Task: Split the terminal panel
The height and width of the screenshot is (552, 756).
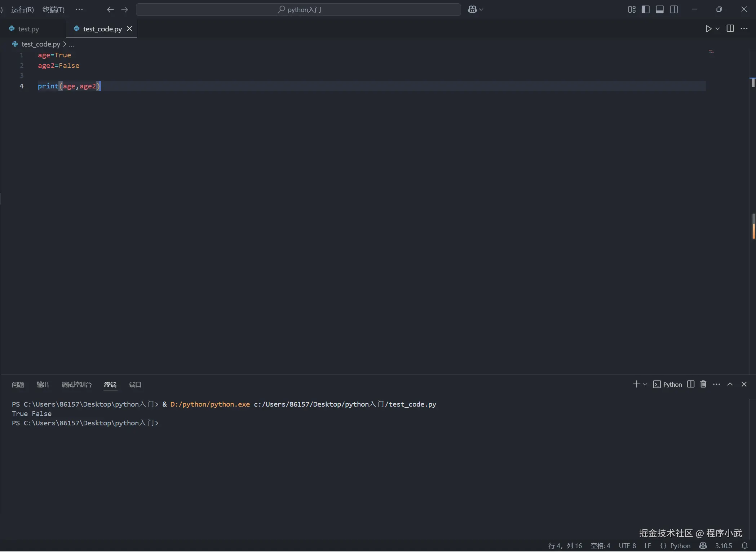Action: [x=690, y=384]
